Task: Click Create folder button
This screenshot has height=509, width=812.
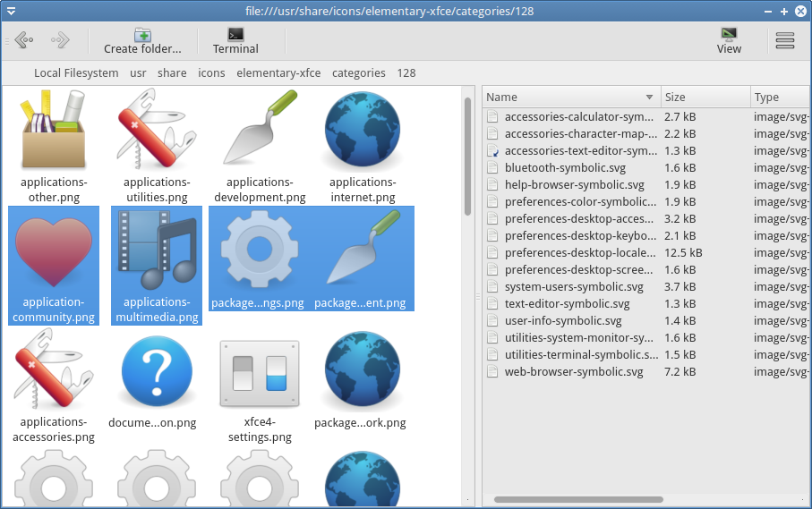Action: [142, 41]
